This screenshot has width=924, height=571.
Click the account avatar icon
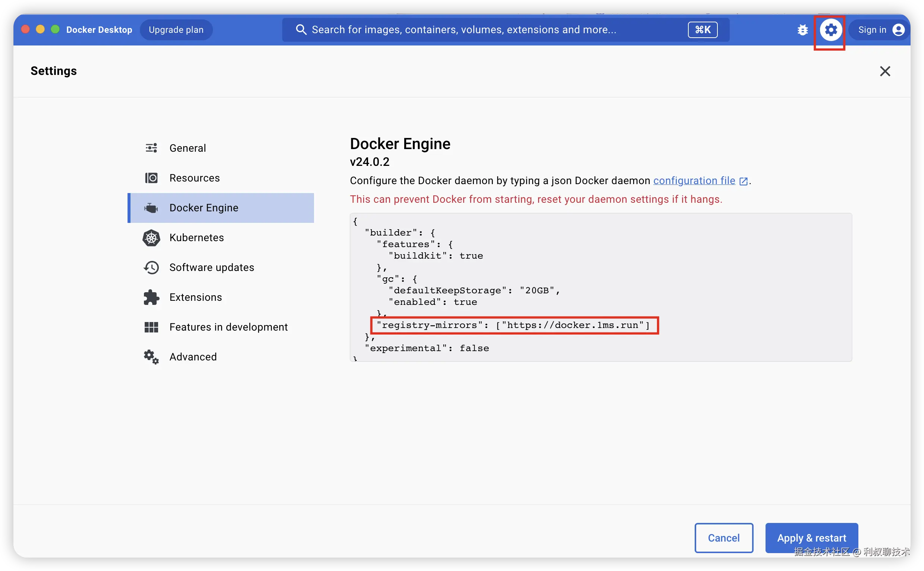pos(898,30)
